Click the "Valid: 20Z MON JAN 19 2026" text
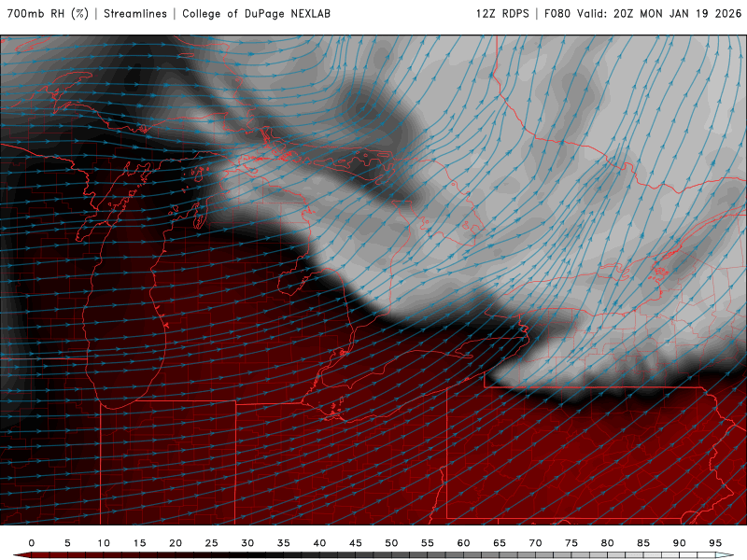The image size is (747, 560). 659,14
